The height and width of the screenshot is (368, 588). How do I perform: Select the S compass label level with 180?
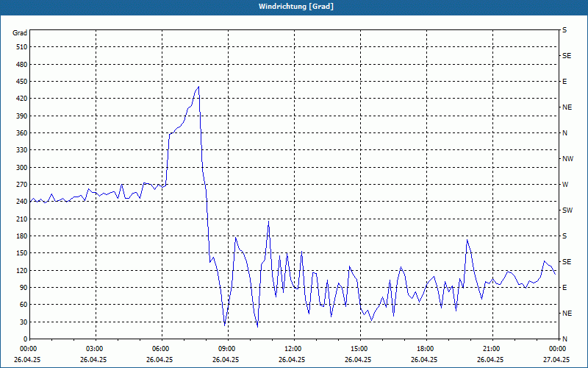(x=564, y=236)
